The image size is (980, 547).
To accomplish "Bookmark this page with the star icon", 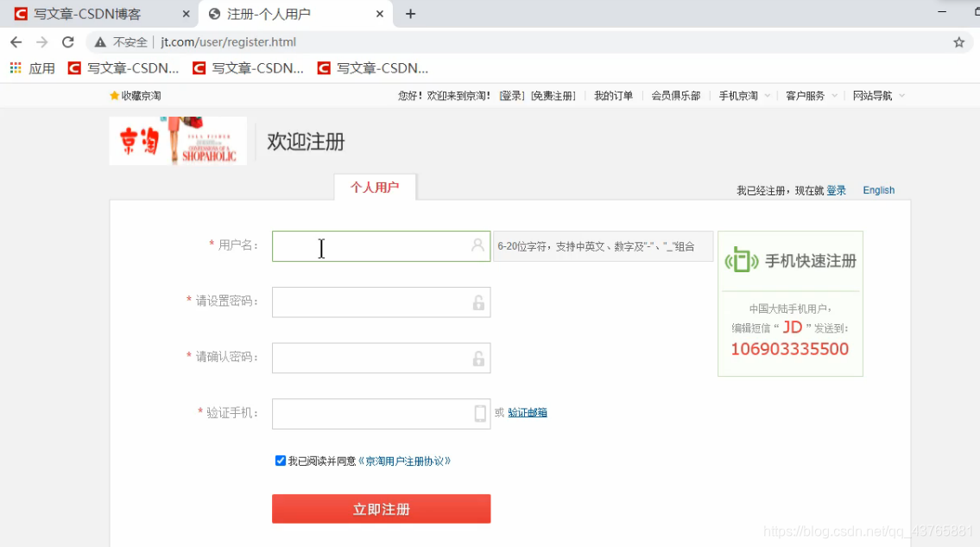I will click(x=958, y=42).
